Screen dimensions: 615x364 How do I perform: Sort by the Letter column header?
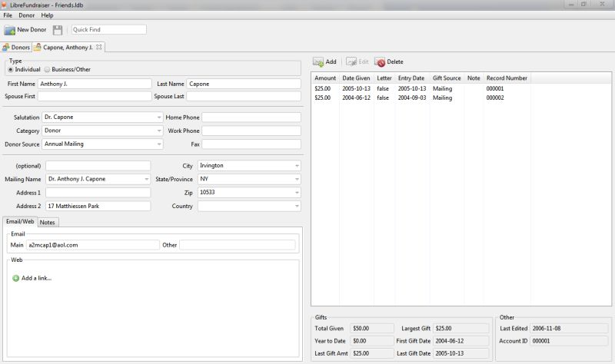click(x=384, y=78)
